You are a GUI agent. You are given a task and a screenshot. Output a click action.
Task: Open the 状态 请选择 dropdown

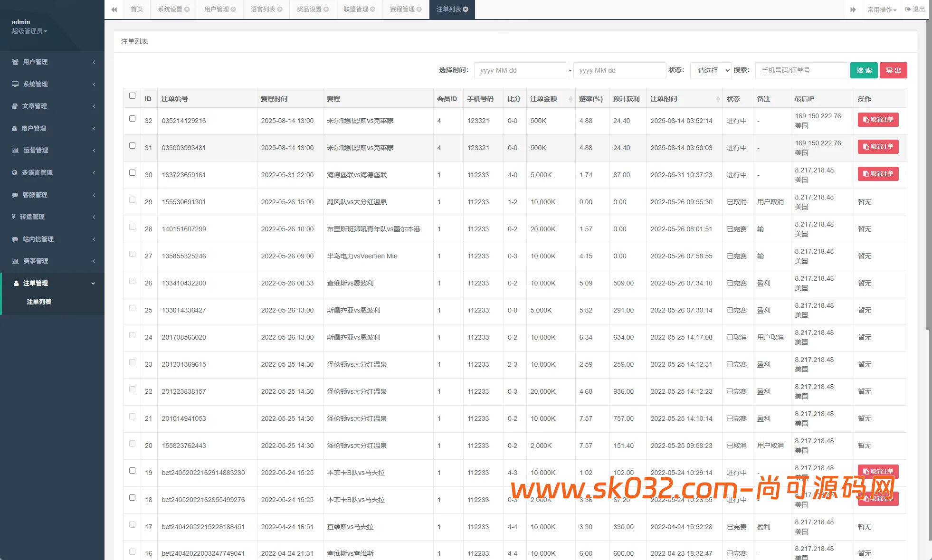tap(711, 70)
